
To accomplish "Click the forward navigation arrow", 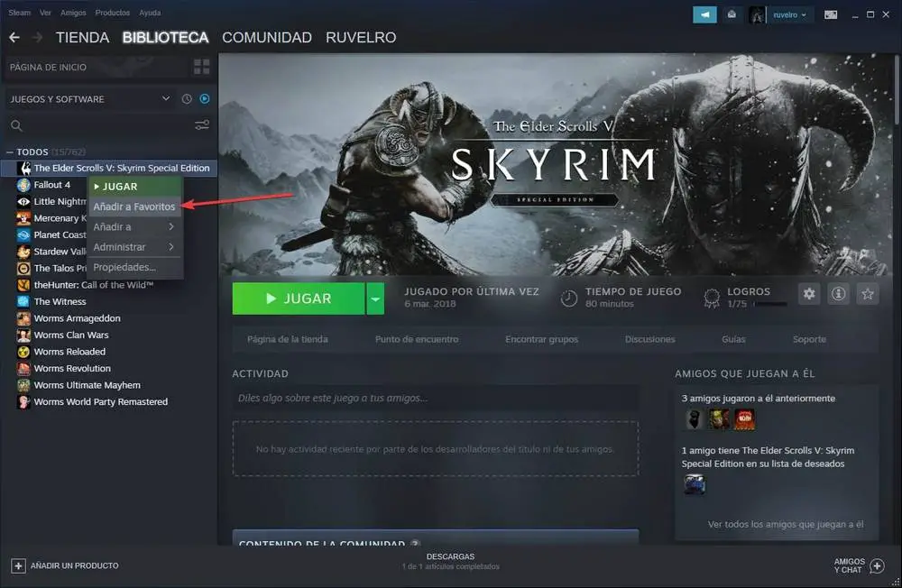I will pos(37,37).
